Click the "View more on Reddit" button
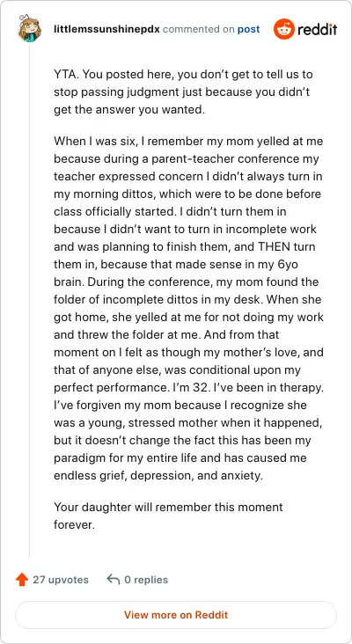 [x=176, y=615]
